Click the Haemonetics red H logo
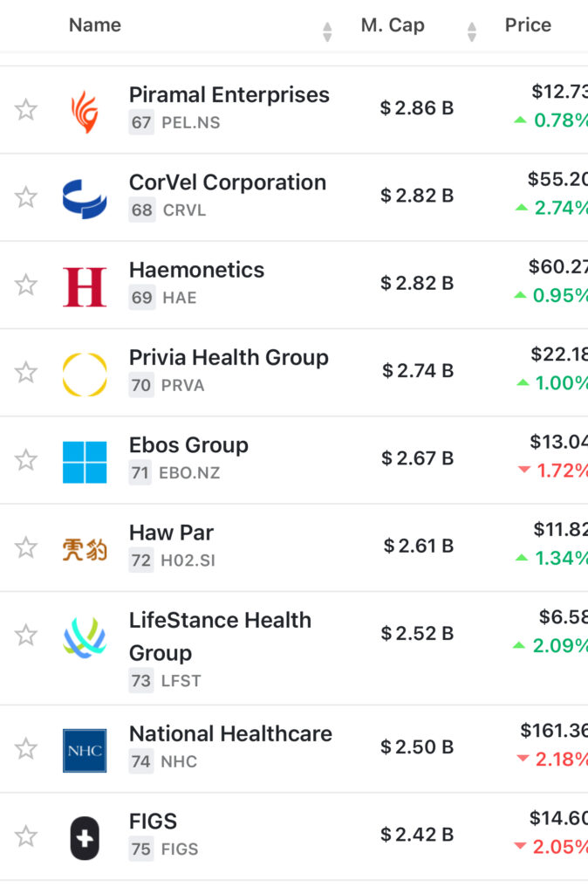The width and height of the screenshot is (588, 894). [85, 286]
